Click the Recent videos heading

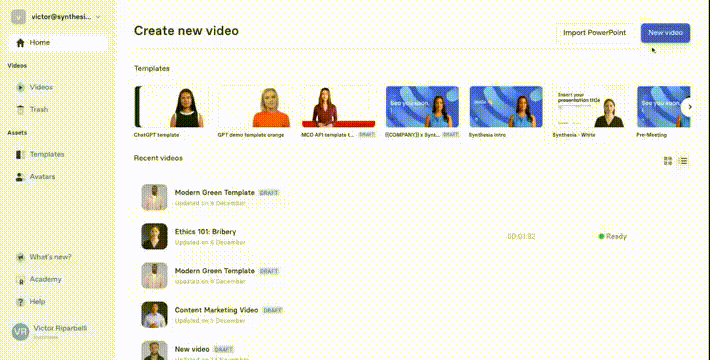(158, 158)
